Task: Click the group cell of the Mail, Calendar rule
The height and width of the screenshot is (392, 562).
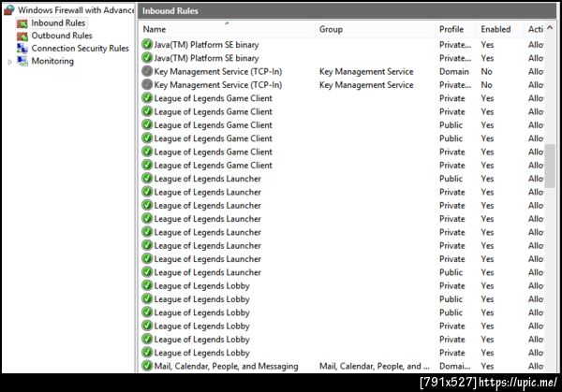Action: (374, 366)
